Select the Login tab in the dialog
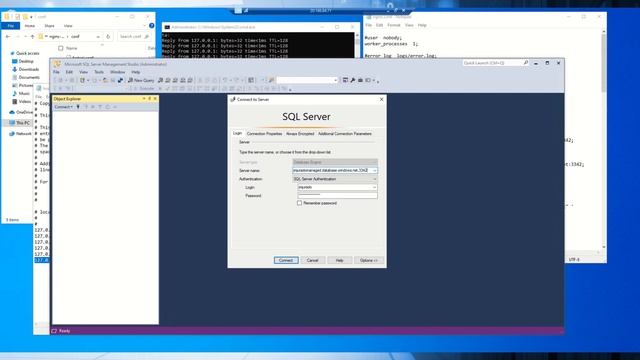The height and width of the screenshot is (360, 640). (237, 133)
